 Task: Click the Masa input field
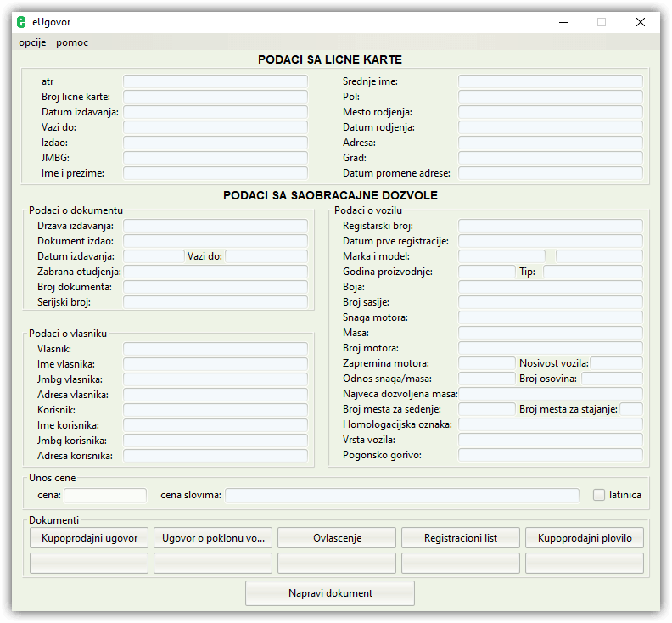click(x=551, y=333)
